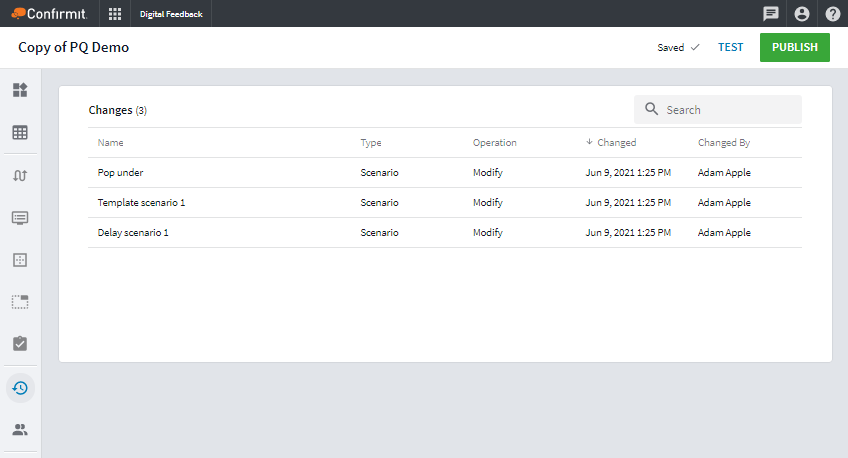Click the green PUBLISH button

794,47
